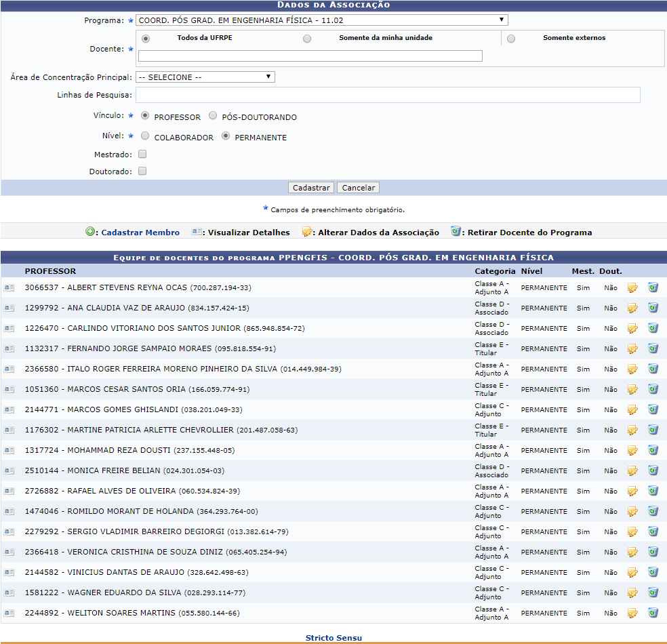Screen dimensions: 667x644
Task: Open the Programa dropdown
Action: (321, 20)
